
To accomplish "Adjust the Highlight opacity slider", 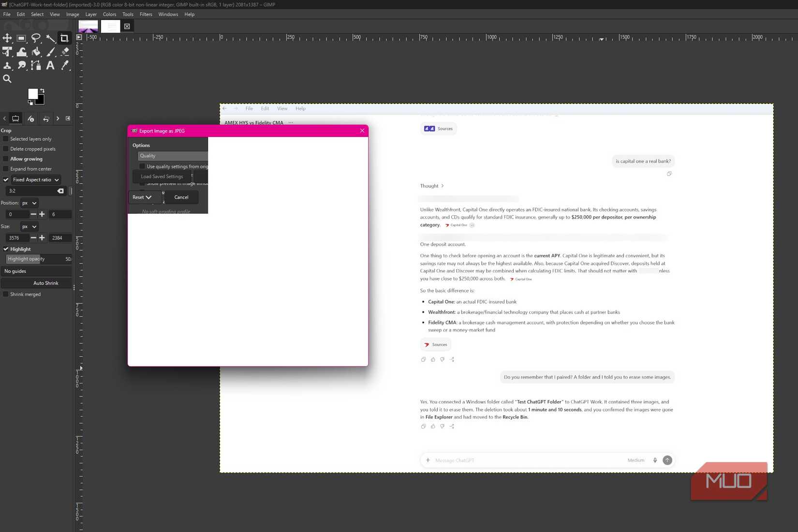I will [x=39, y=259].
